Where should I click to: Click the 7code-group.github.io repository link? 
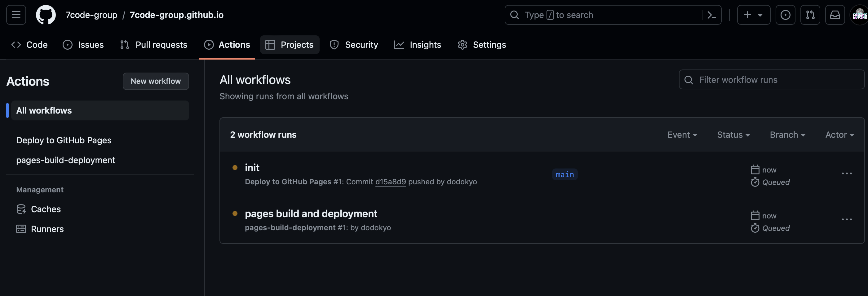177,15
